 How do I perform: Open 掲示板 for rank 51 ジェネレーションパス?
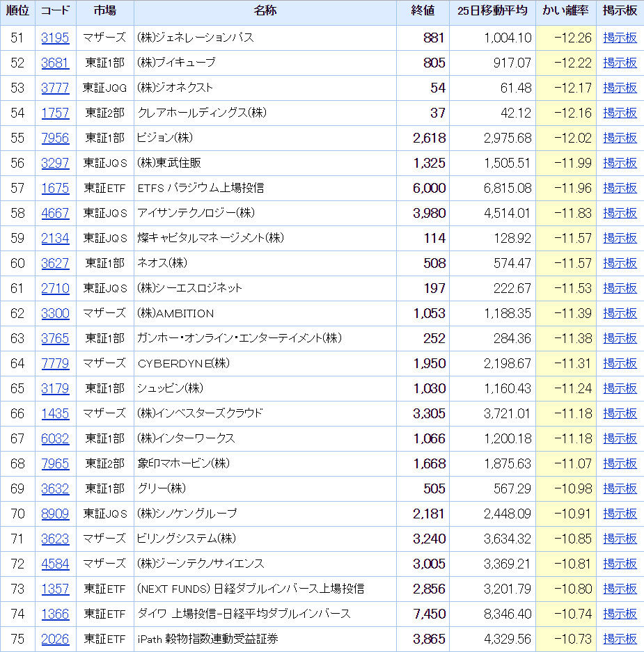click(x=620, y=38)
